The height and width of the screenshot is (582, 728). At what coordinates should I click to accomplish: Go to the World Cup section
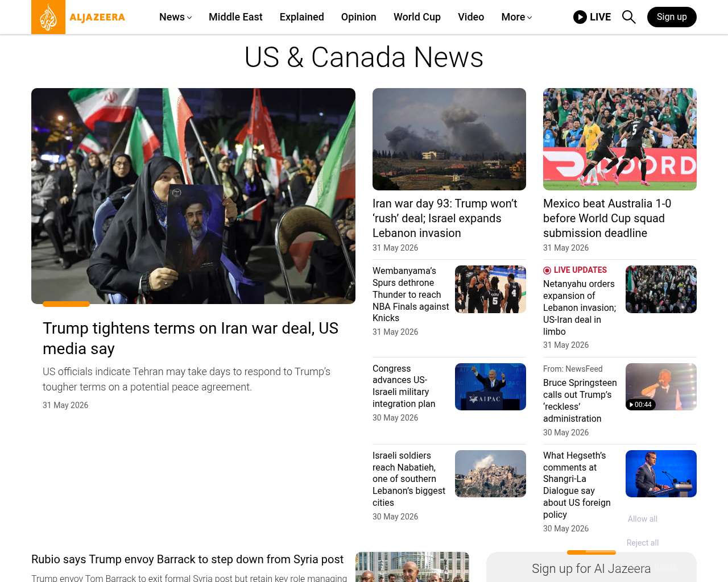[417, 17]
